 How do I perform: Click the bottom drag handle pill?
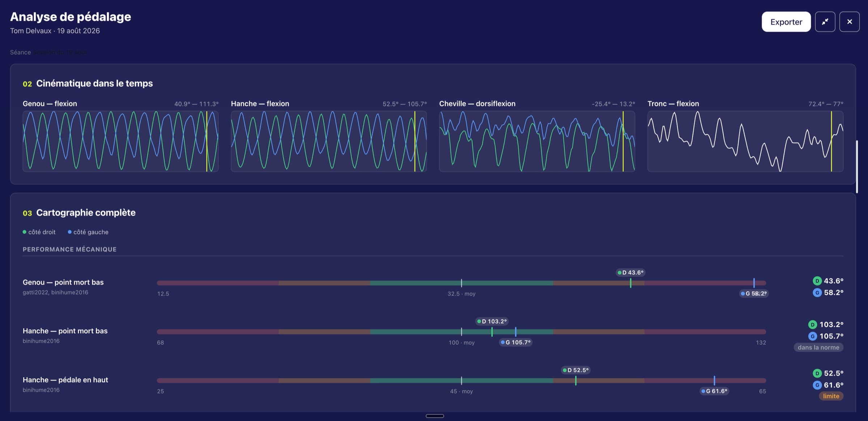point(435,416)
